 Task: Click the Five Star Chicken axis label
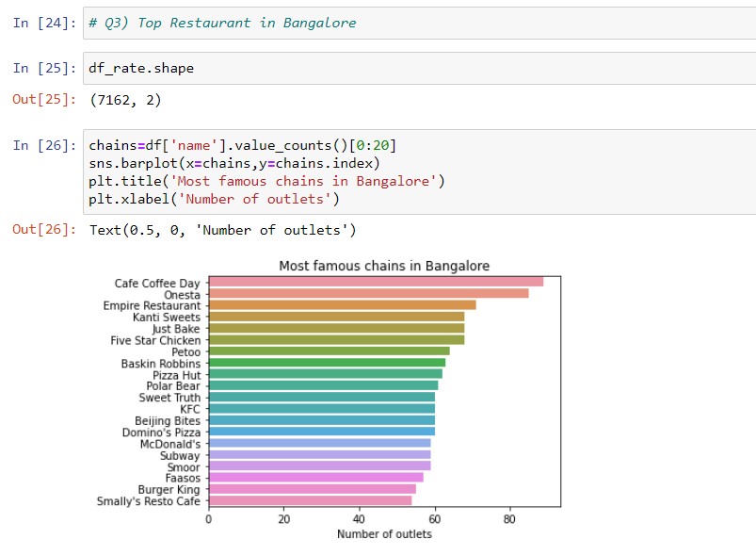(x=155, y=340)
